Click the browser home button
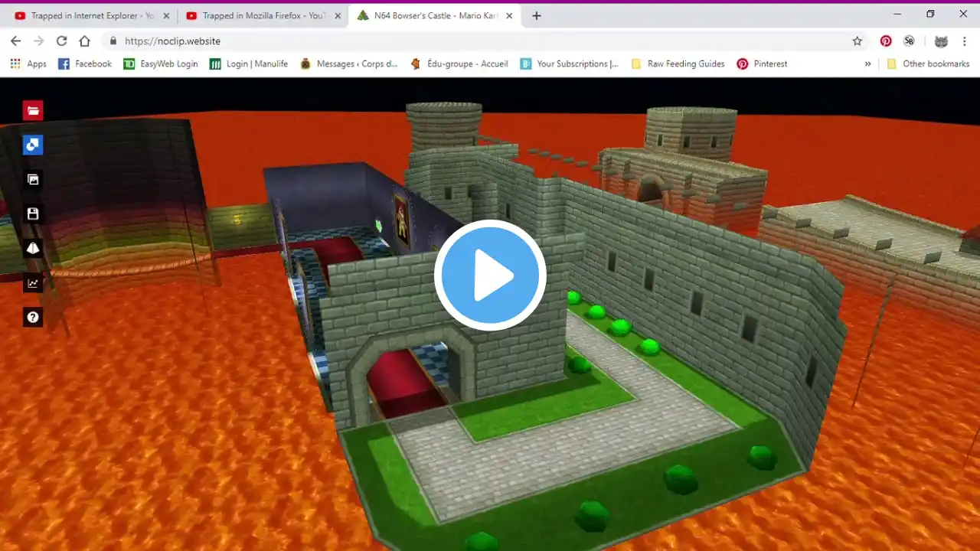Viewport: 980px width, 551px height. (85, 41)
